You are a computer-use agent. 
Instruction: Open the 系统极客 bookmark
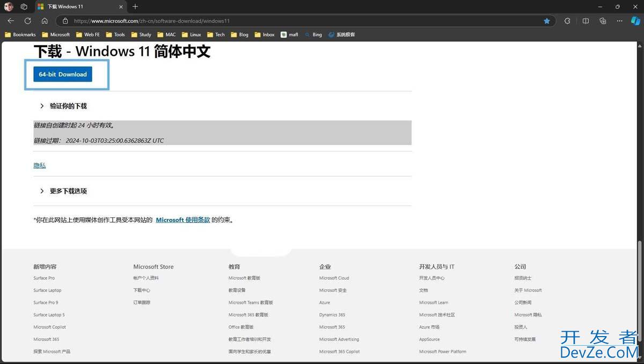click(x=342, y=34)
